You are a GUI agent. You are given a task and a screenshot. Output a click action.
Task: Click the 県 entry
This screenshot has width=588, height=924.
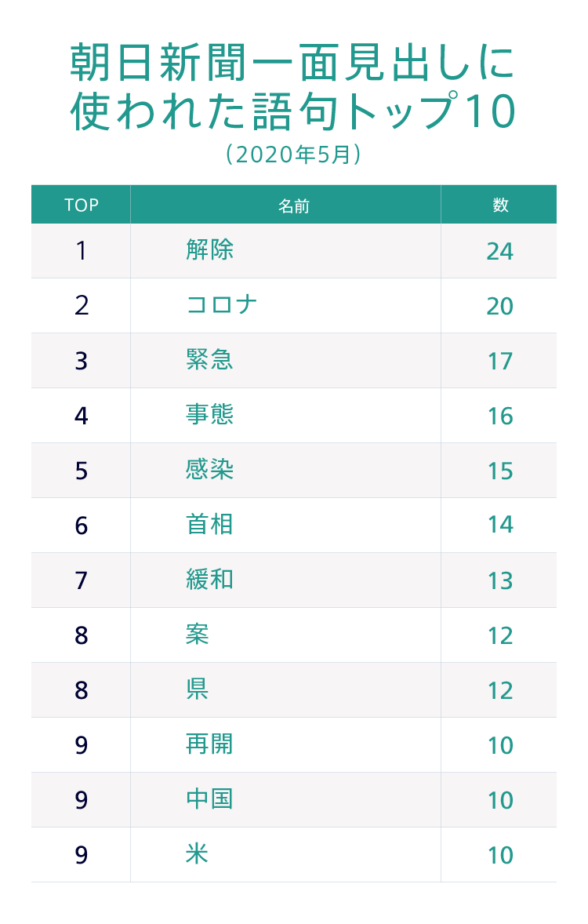(x=198, y=689)
